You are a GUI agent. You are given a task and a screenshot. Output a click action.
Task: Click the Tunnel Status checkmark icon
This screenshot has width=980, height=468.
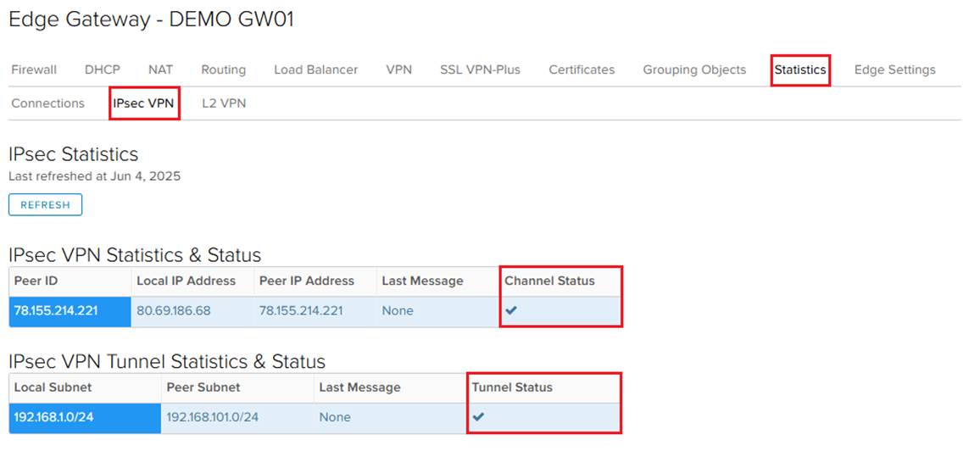point(479,416)
